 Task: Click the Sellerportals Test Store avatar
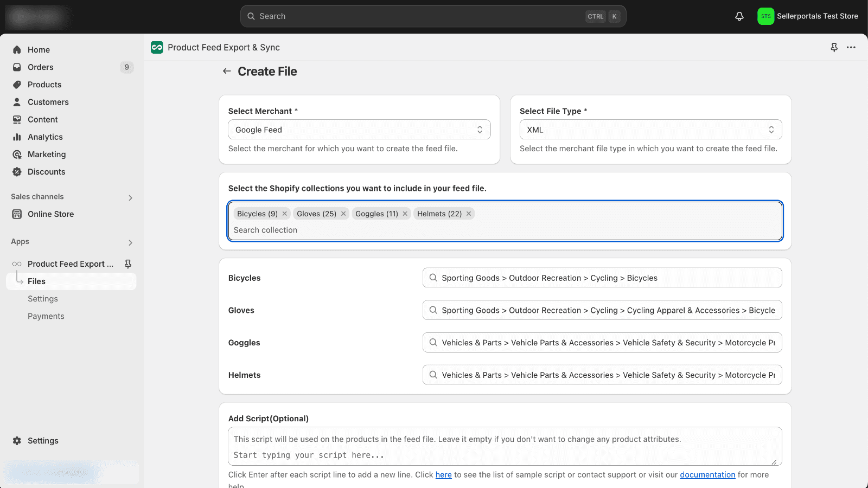(765, 16)
